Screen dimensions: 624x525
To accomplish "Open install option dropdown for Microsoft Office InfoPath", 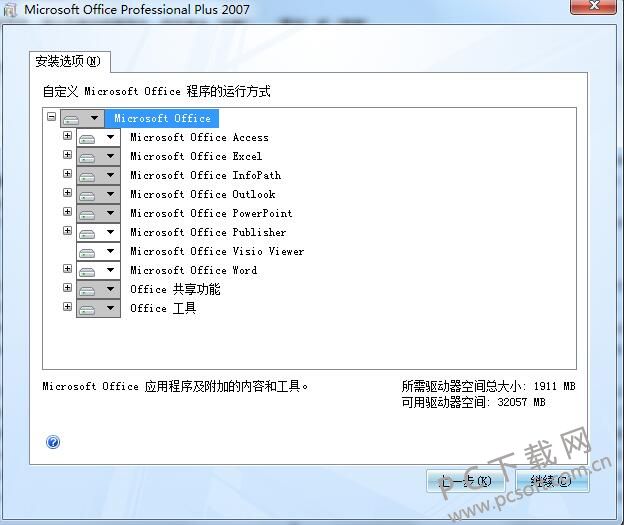I will click(98, 176).
